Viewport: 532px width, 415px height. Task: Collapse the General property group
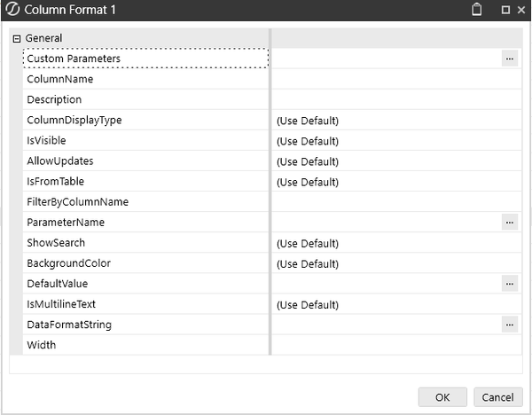click(x=17, y=38)
